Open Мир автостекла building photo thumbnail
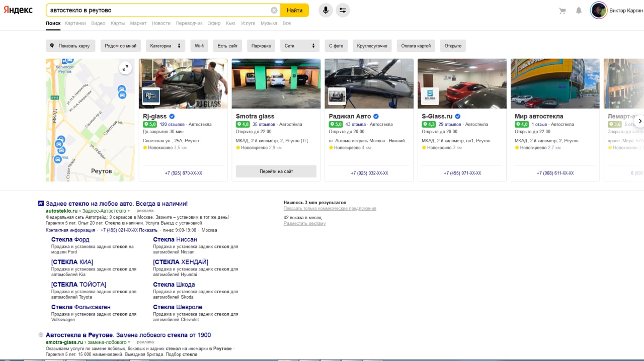This screenshot has height=361, width=644. 555,83
